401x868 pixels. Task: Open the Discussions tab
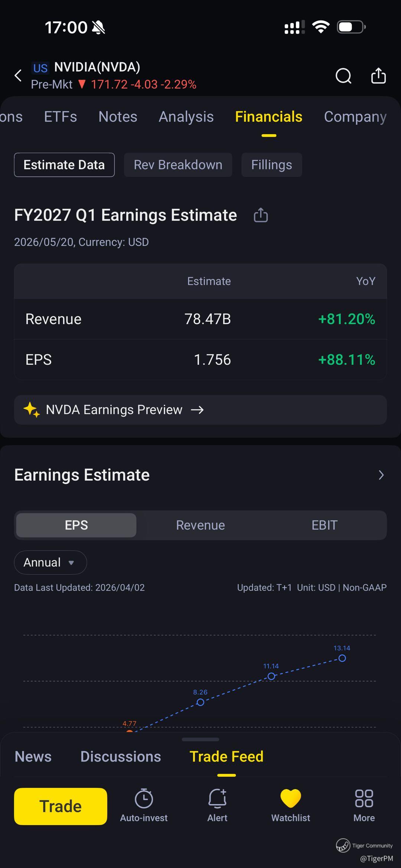point(121,757)
